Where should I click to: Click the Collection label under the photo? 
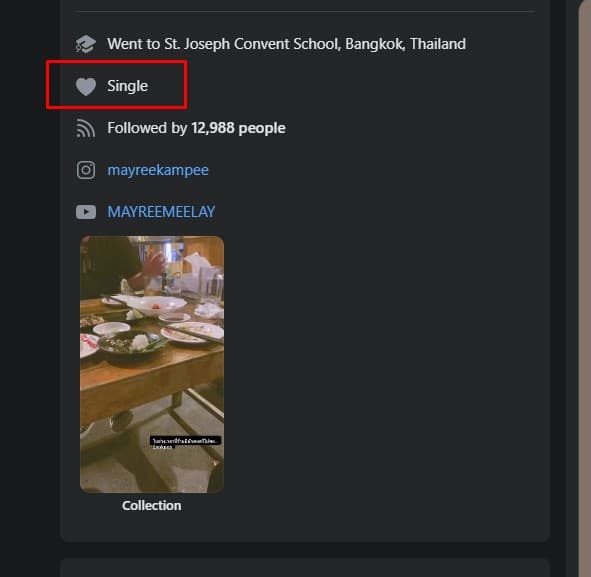(x=152, y=505)
